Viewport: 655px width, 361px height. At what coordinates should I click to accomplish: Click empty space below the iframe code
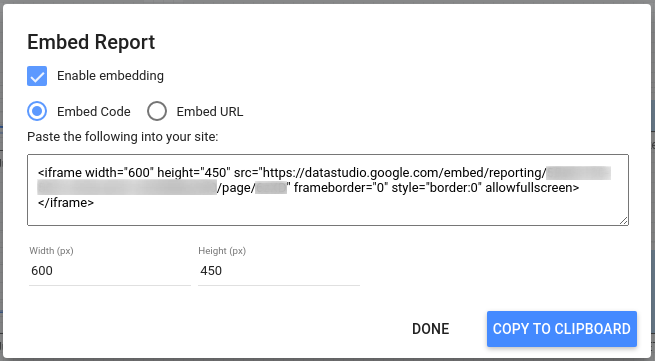[x=328, y=216]
